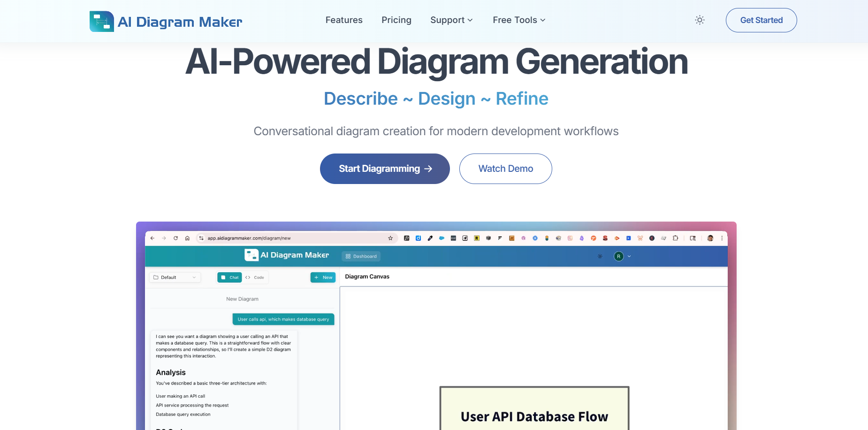Expand the Support dropdown menu
This screenshot has height=430, width=868.
click(x=451, y=20)
